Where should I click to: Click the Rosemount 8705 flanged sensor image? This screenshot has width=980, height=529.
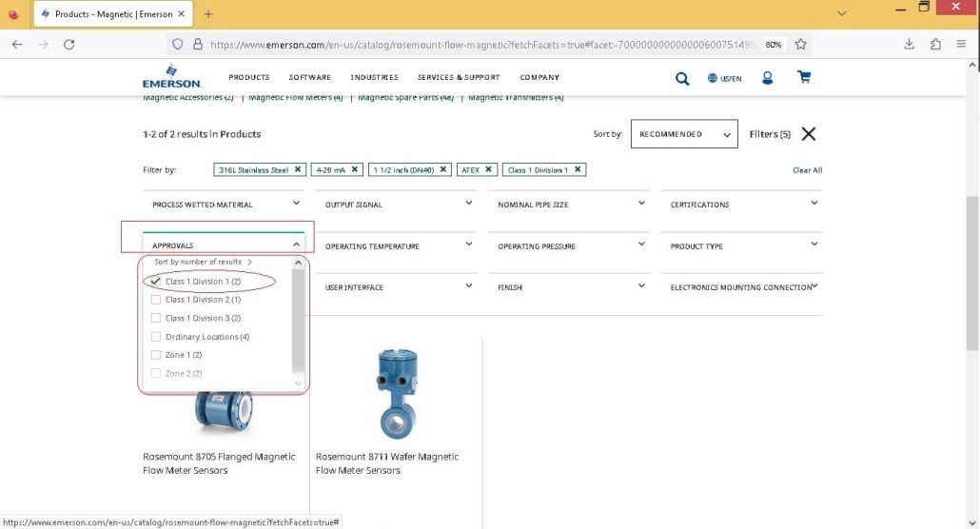(x=224, y=412)
